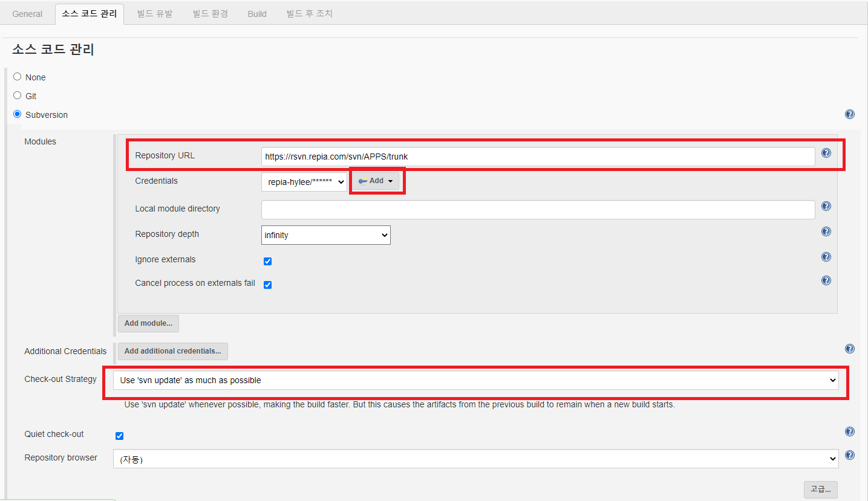Open help icon for Repository browser
Image resolution: width=868 pixels, height=501 pixels.
pos(849,456)
